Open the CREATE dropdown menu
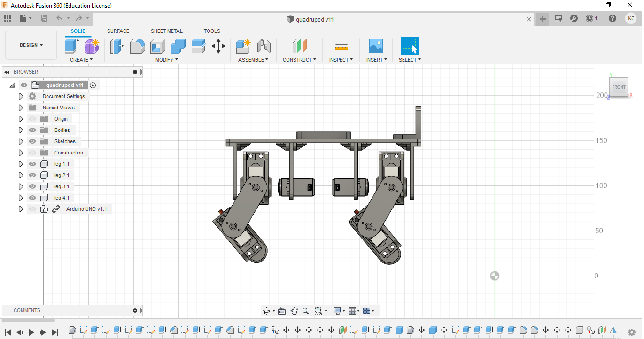Screen dimensions: 644x339 81,60
